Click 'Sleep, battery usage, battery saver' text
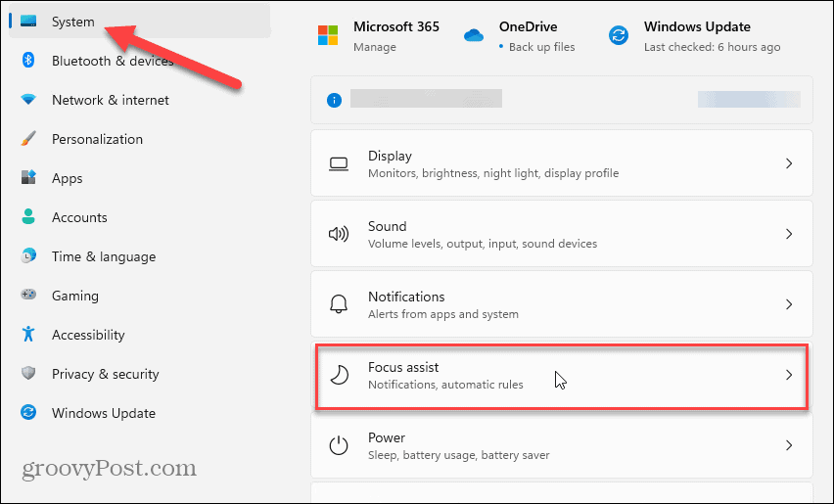 tap(458, 455)
